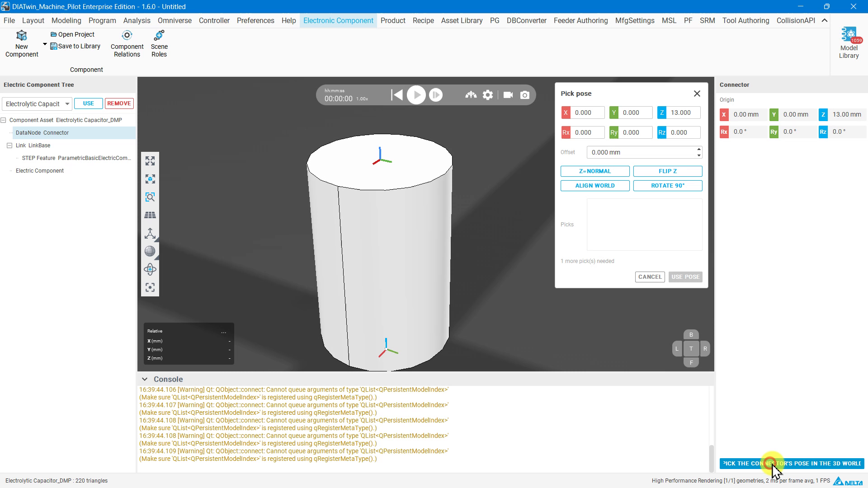The height and width of the screenshot is (488, 868).
Task: Play the simulation
Action: 416,95
